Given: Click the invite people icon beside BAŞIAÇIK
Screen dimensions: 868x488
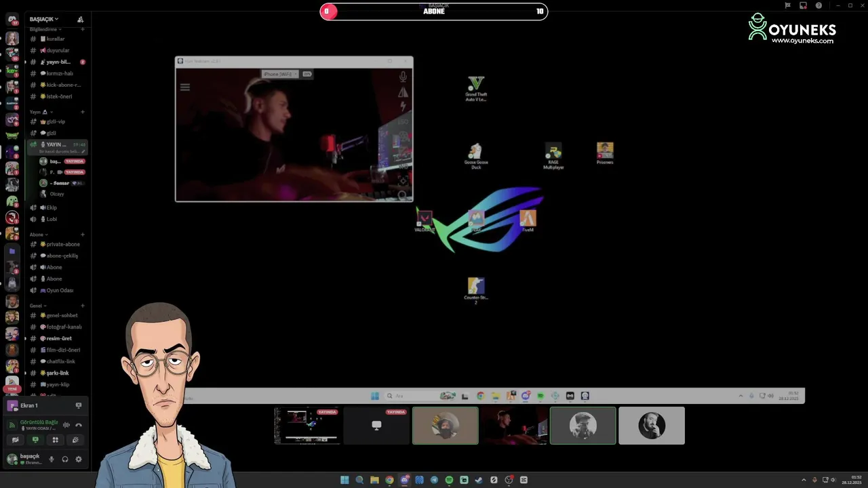Looking at the screenshot, I should [81, 19].
